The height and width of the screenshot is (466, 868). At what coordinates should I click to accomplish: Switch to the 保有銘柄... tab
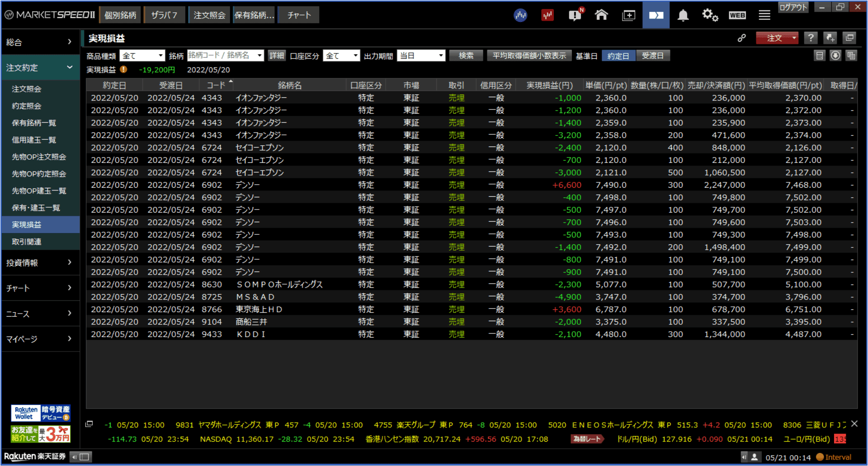(254, 15)
